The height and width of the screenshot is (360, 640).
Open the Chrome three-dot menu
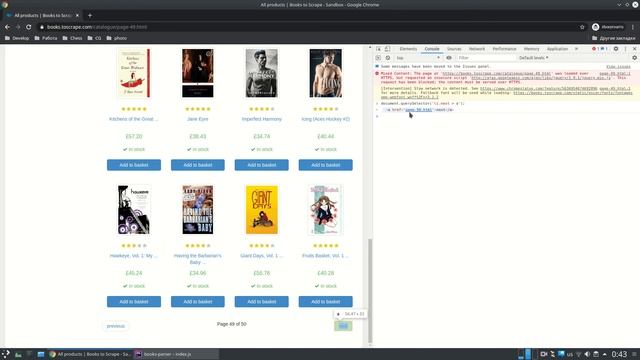pyautogui.click(x=633, y=27)
